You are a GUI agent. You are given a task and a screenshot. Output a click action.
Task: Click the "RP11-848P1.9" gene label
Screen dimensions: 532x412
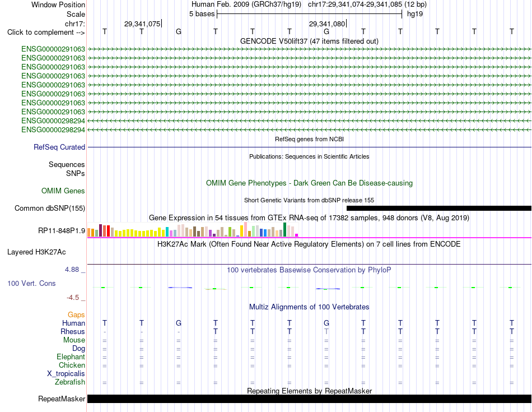[62, 230]
